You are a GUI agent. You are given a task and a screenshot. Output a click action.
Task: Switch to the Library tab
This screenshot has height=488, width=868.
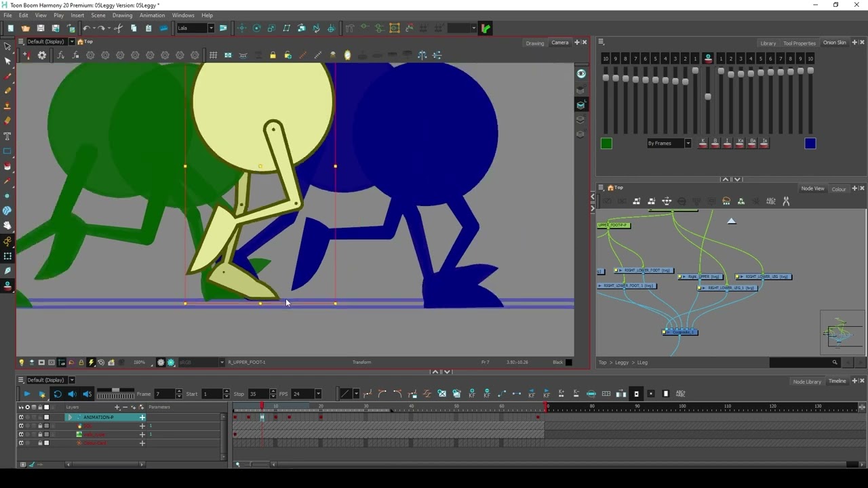coord(768,43)
